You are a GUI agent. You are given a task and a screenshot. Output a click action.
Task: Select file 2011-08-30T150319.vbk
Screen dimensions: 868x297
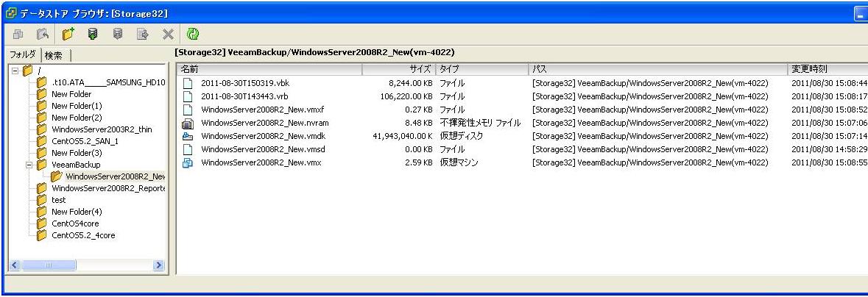[x=245, y=84]
